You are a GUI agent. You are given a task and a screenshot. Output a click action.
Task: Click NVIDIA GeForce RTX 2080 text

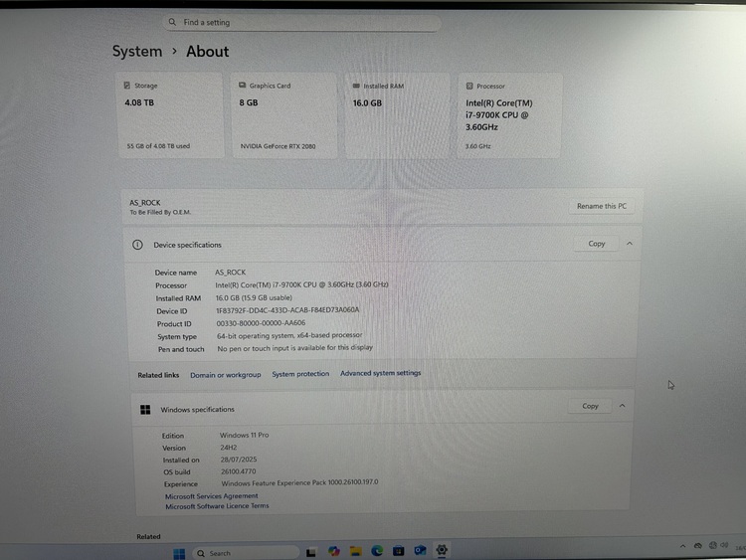(x=278, y=146)
